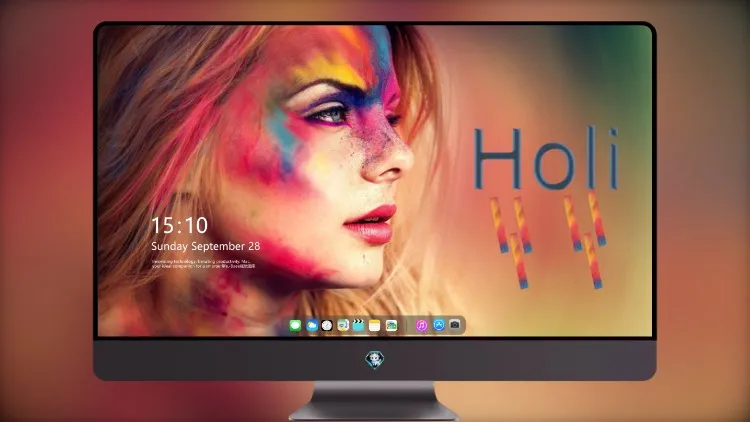750x422 pixels.
Task: Launch the Weather app from dock
Action: click(312, 326)
